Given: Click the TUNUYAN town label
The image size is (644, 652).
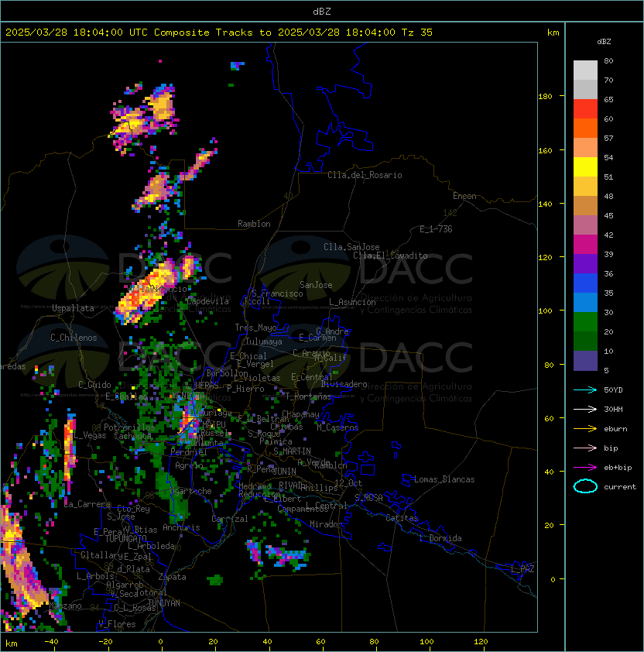Looking at the screenshot, I should point(164,603).
